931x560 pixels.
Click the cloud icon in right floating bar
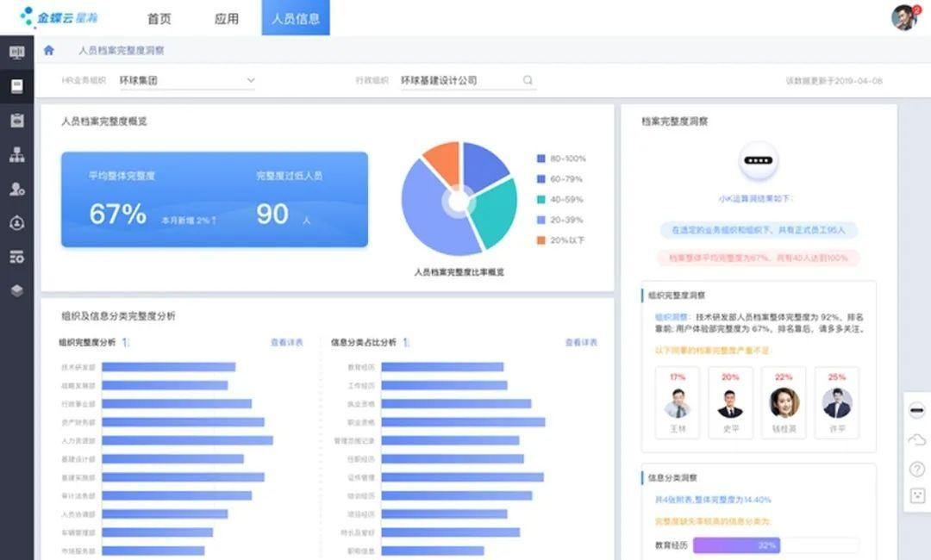click(x=916, y=439)
